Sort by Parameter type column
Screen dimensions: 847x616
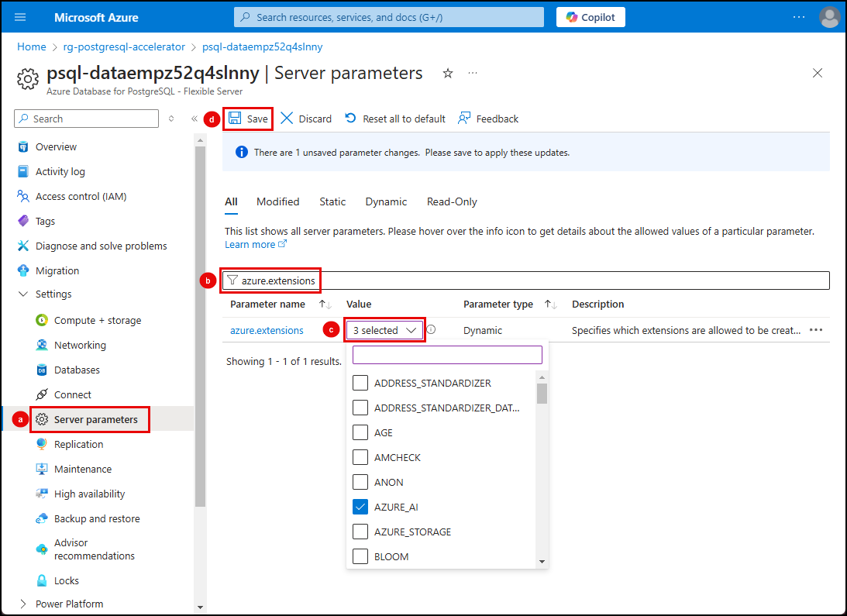pos(551,305)
